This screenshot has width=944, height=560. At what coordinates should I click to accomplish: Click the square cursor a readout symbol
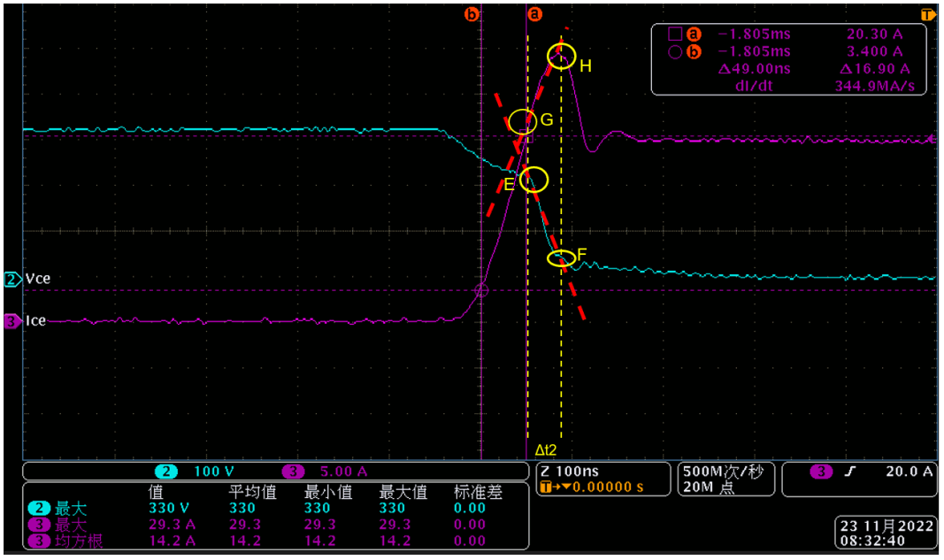(675, 35)
